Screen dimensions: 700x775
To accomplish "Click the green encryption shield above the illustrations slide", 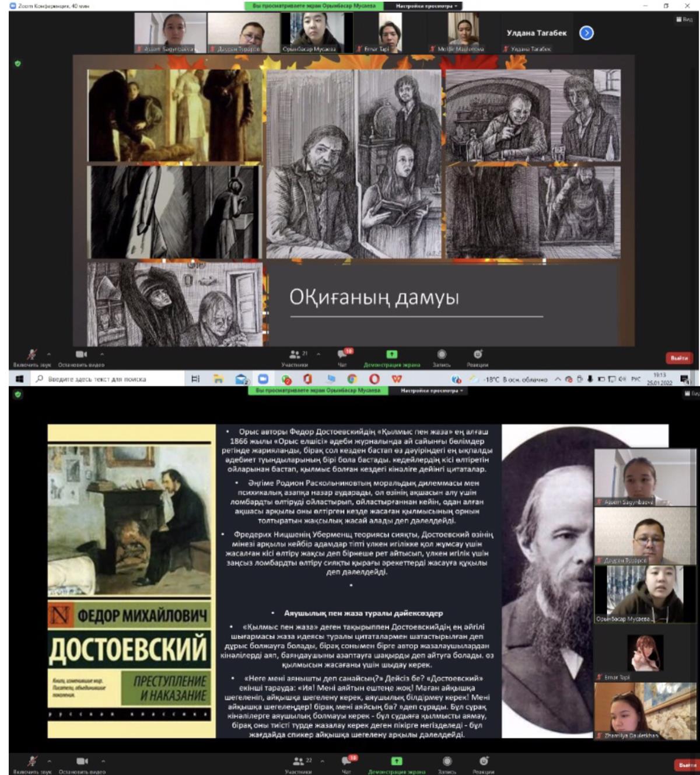I will pos(17,63).
